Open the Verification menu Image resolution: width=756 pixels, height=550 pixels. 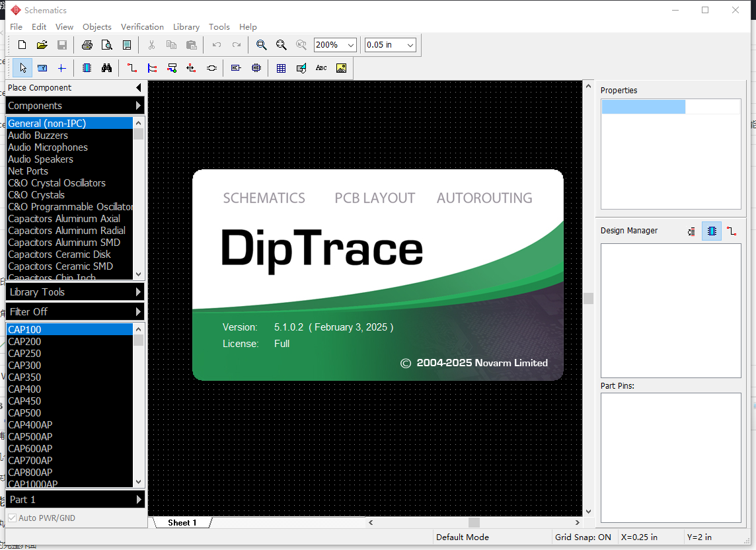click(142, 27)
